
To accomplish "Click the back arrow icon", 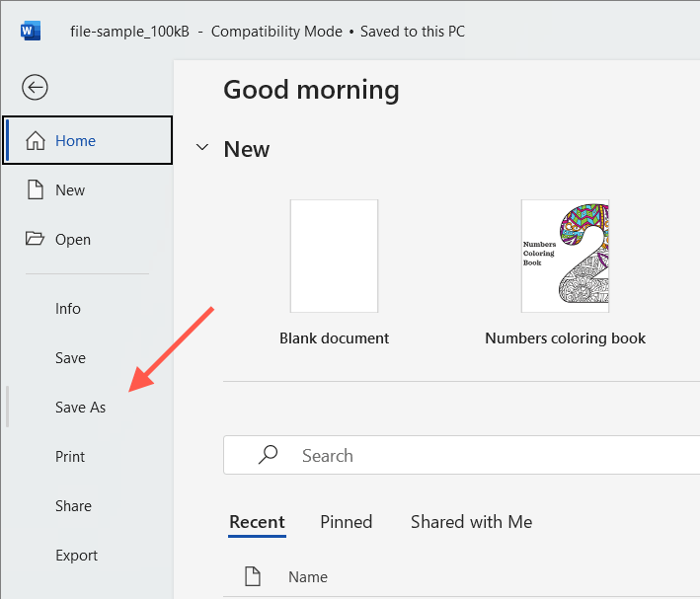I will [x=36, y=88].
